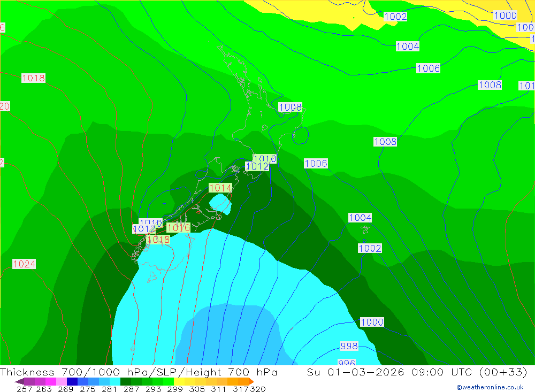Click the cyan legend swatch beside dark green
535x392 pixels.
115,381
